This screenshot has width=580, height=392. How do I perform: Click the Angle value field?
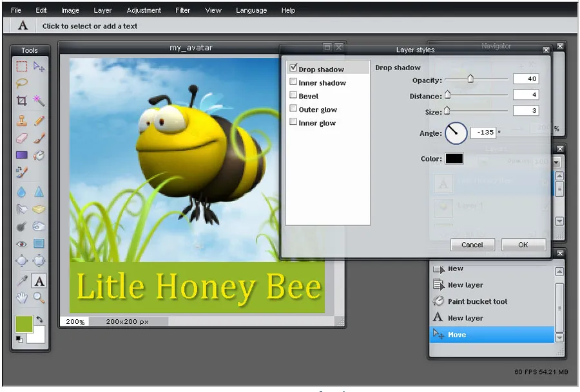(x=483, y=132)
